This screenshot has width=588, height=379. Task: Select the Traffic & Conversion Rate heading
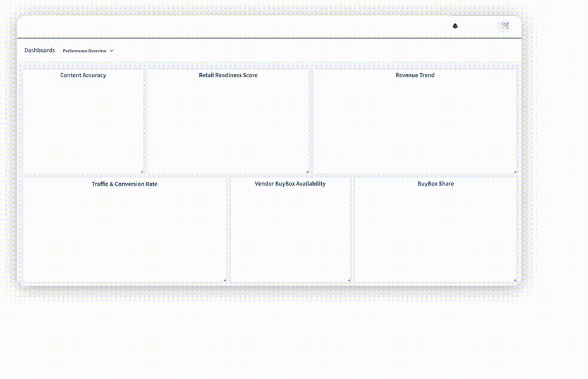[x=125, y=184]
